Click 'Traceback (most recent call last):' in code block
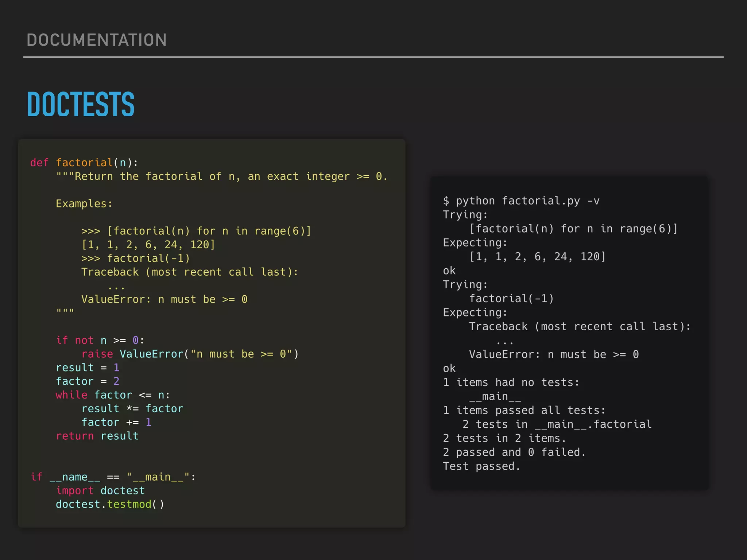The image size is (747, 560). tap(190, 272)
